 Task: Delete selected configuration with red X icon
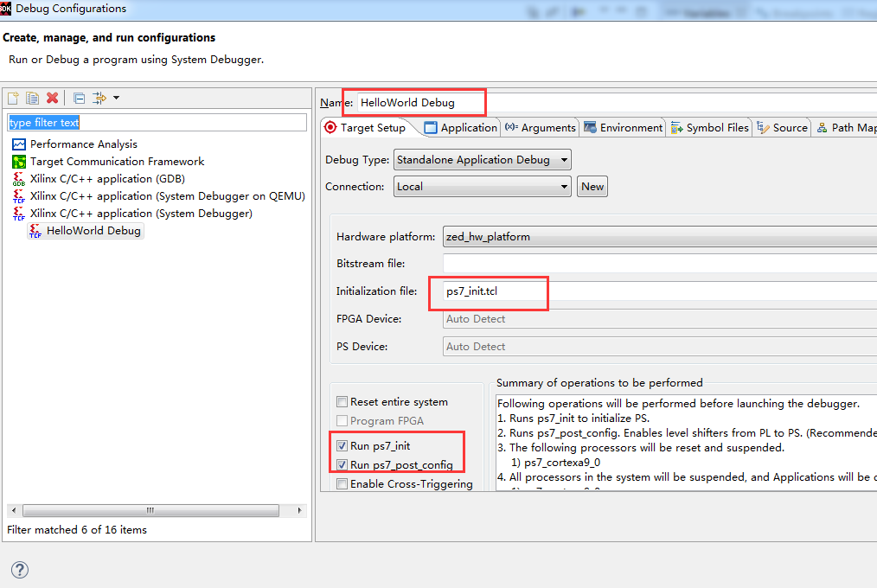tap(52, 98)
